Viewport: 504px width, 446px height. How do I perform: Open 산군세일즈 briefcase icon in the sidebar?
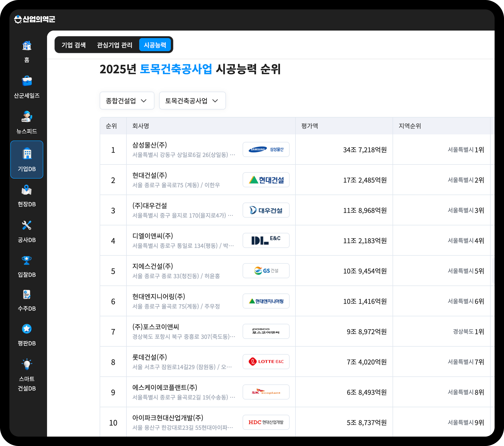pyautogui.click(x=27, y=81)
